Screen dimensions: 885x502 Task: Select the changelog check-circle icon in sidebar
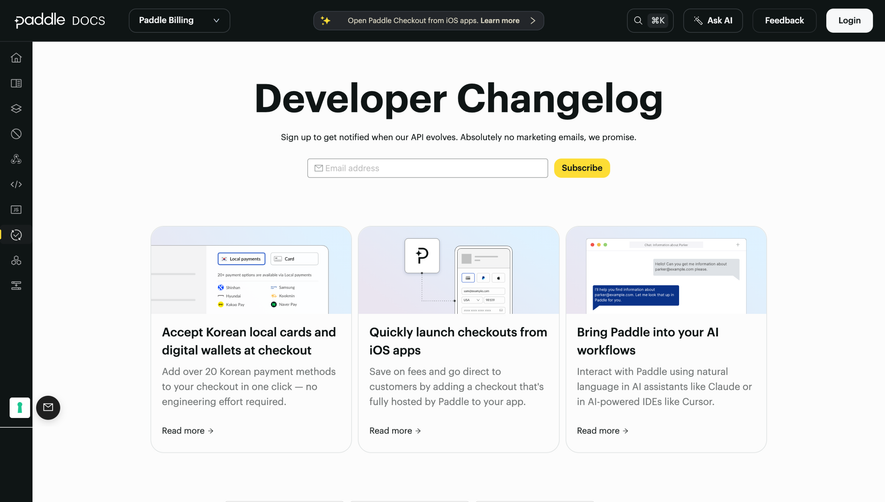16,235
